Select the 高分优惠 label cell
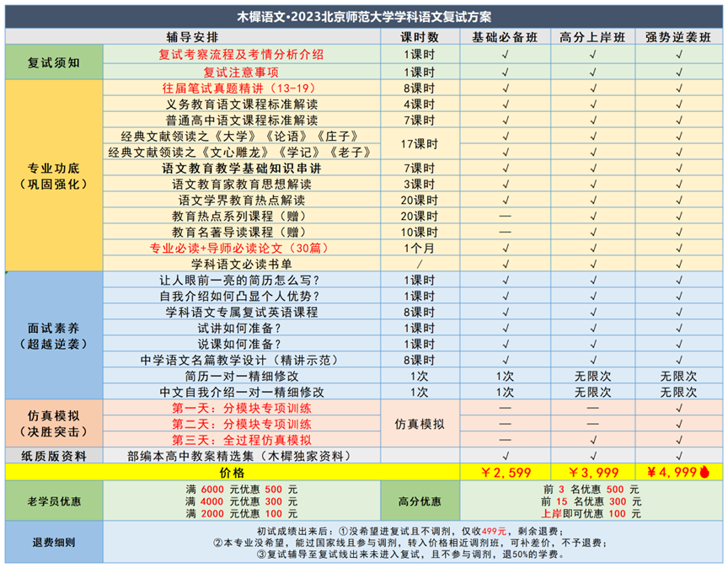The width and height of the screenshot is (728, 568). (x=420, y=501)
